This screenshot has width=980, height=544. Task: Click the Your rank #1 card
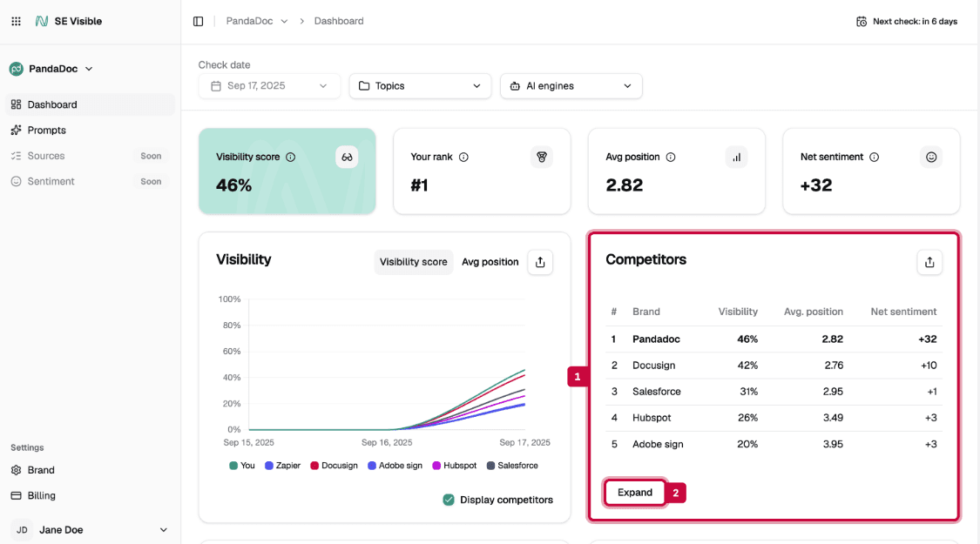tap(482, 171)
